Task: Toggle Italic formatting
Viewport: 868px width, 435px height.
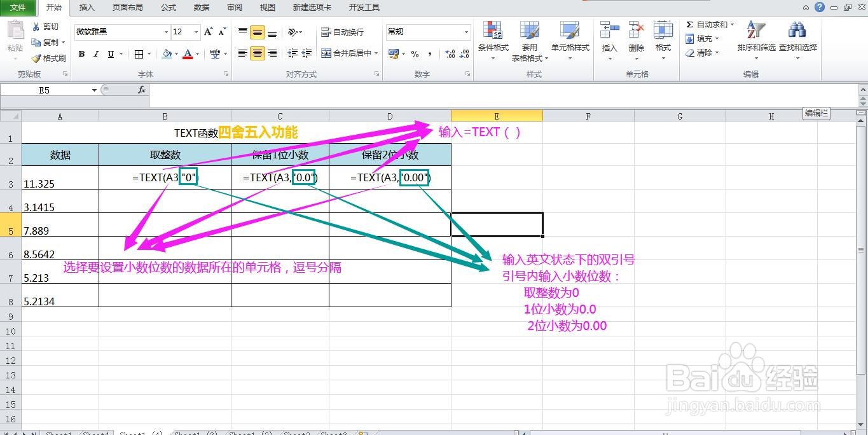Action: [96, 54]
